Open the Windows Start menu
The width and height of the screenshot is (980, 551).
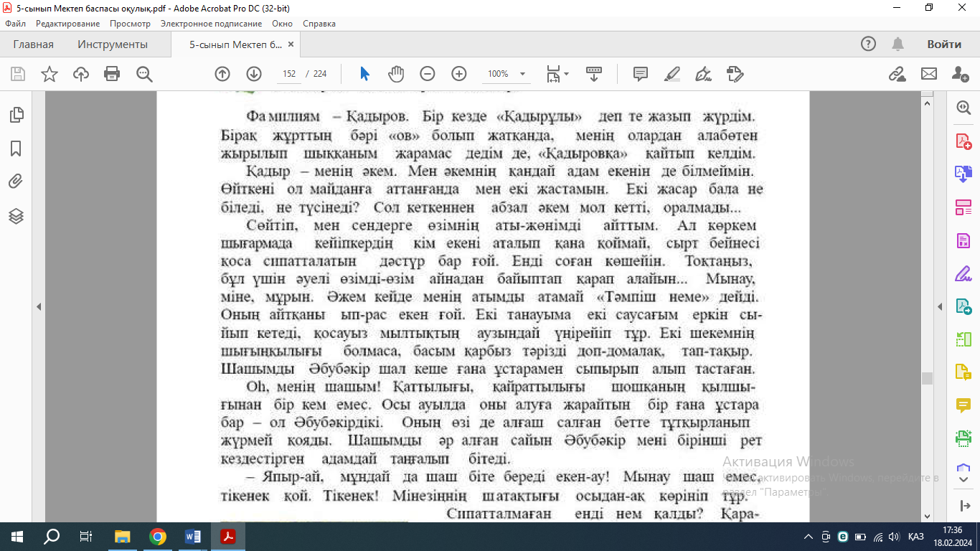coord(17,536)
